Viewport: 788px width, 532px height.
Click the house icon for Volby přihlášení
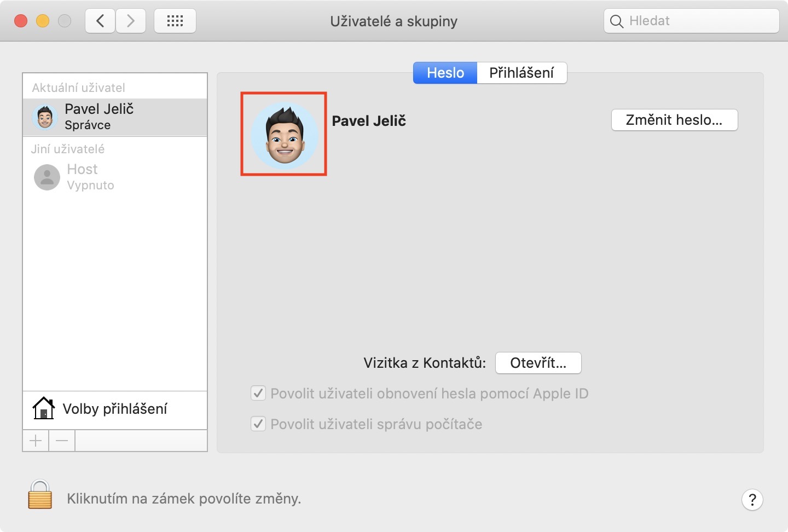coord(44,408)
